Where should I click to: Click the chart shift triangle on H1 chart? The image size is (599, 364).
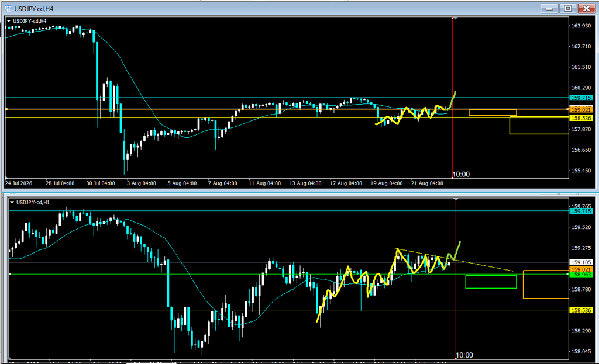455,200
